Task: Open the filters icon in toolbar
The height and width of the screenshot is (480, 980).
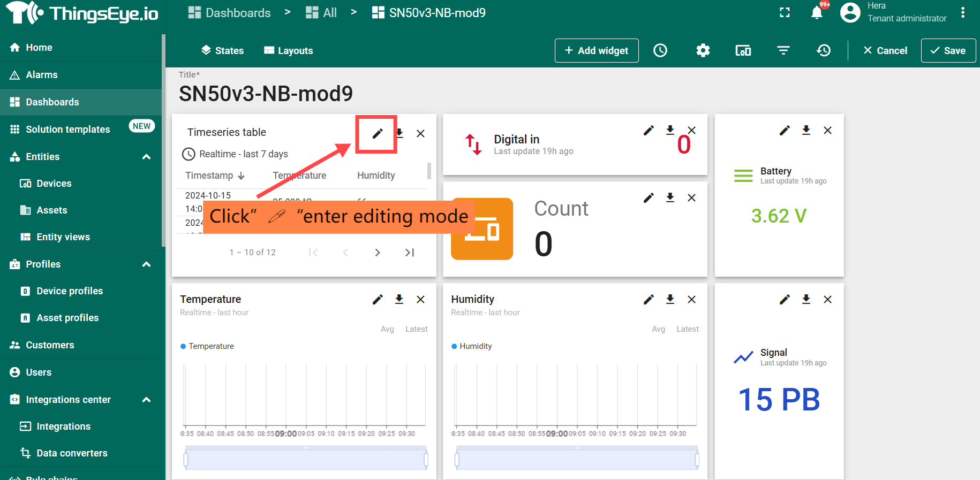Action: coord(783,50)
